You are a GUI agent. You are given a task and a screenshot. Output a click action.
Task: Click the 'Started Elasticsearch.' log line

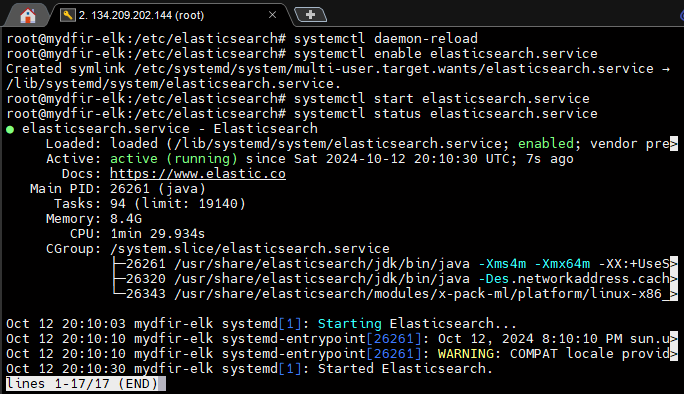pos(249,369)
